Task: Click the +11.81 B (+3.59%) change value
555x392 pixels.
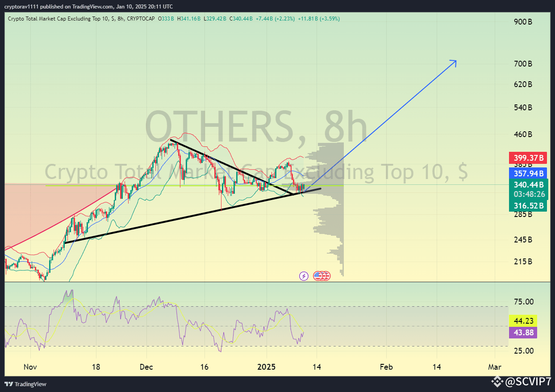Action: [x=319, y=19]
